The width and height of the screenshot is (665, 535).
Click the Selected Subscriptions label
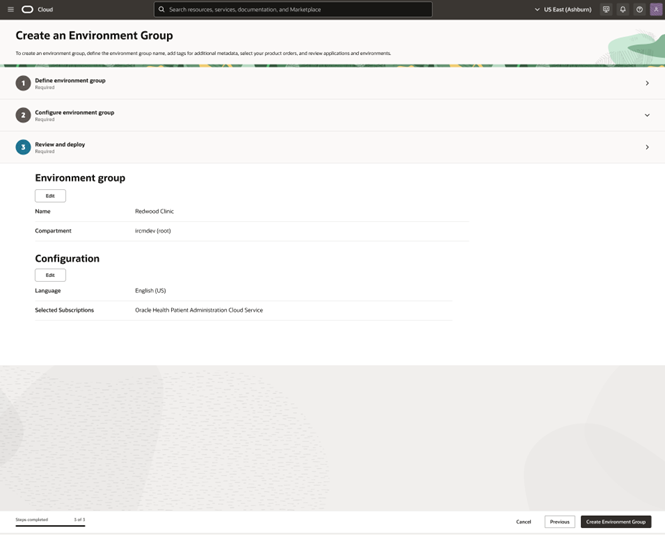coord(64,310)
